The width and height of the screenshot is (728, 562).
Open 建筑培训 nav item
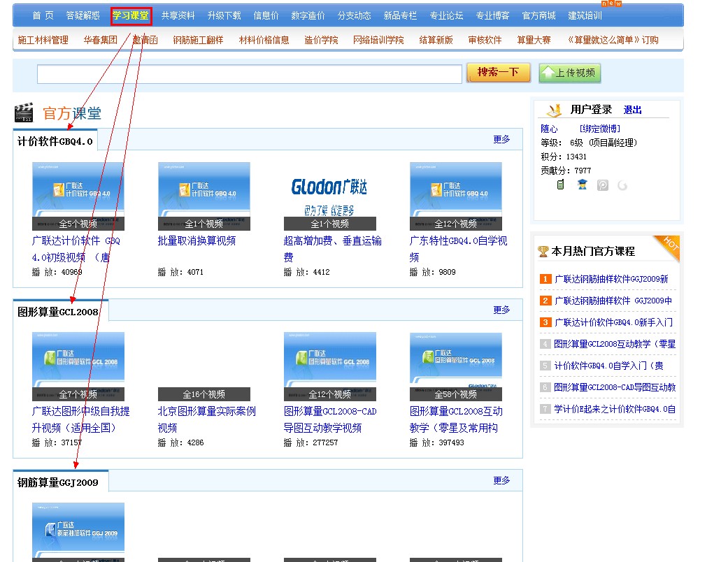(585, 16)
